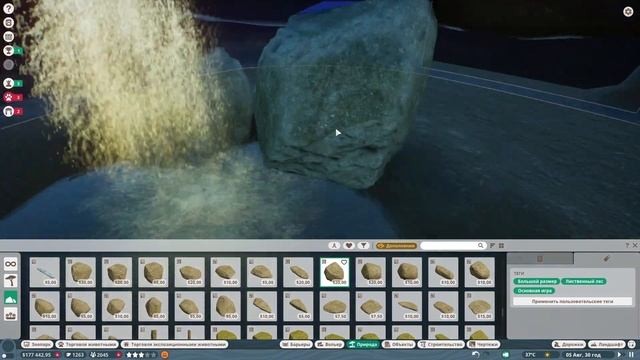The height and width of the screenshot is (360, 640).
Task: Open the settings gear at top right
Action: coord(628,11)
